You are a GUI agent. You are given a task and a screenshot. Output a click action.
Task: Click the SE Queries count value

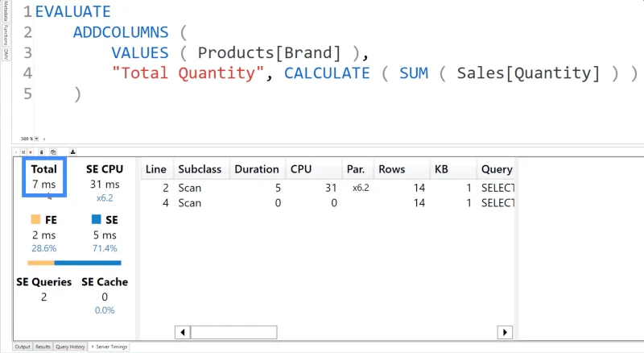click(44, 297)
